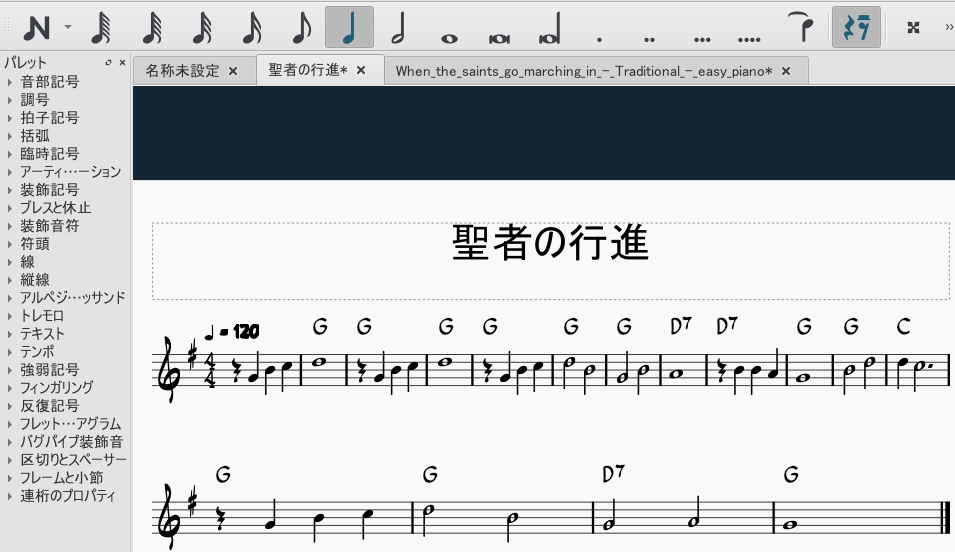This screenshot has width=955, height=552.
Task: Select the half note duration
Action: 398,28
